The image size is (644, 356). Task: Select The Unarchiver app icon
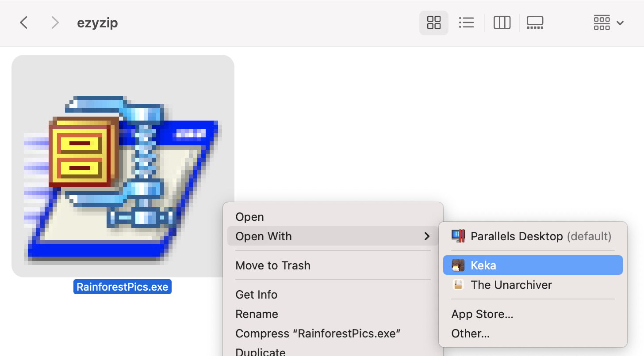click(x=458, y=285)
